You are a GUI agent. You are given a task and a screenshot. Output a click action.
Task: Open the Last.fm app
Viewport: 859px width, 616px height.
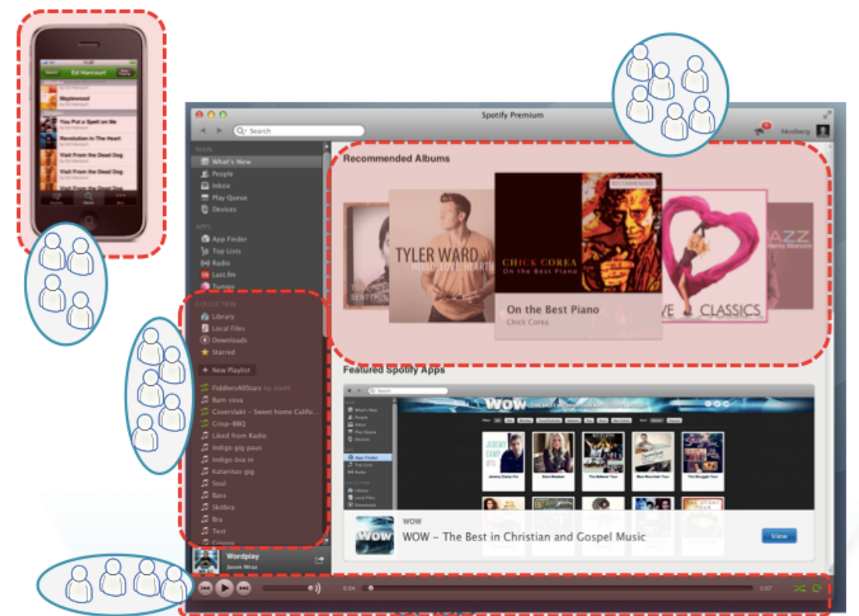(224, 275)
